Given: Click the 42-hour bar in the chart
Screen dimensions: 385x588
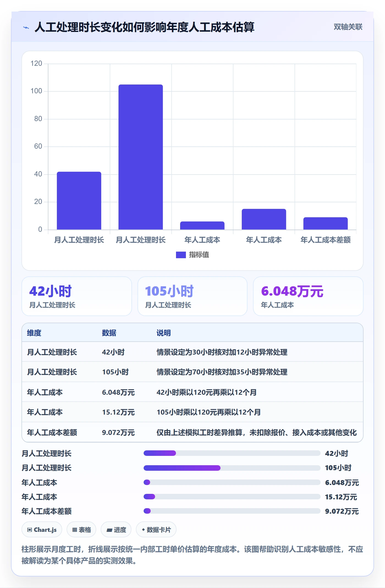Looking at the screenshot, I should (x=79, y=200).
